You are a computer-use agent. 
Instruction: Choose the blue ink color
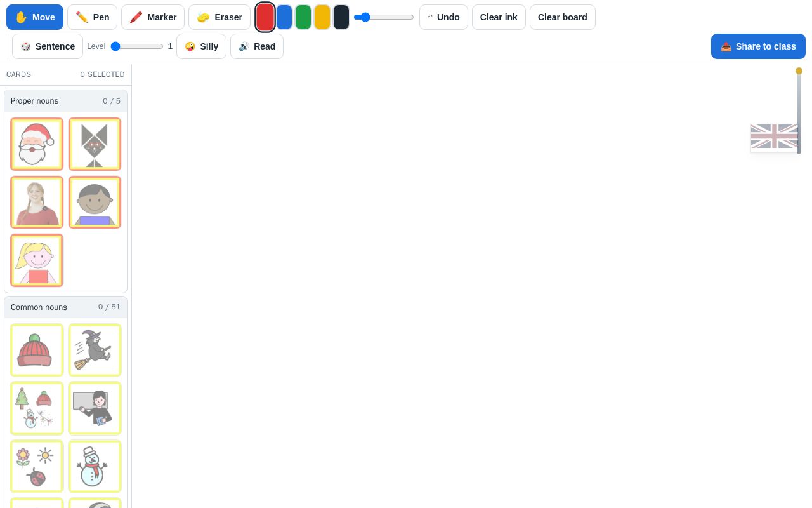coord(284,17)
